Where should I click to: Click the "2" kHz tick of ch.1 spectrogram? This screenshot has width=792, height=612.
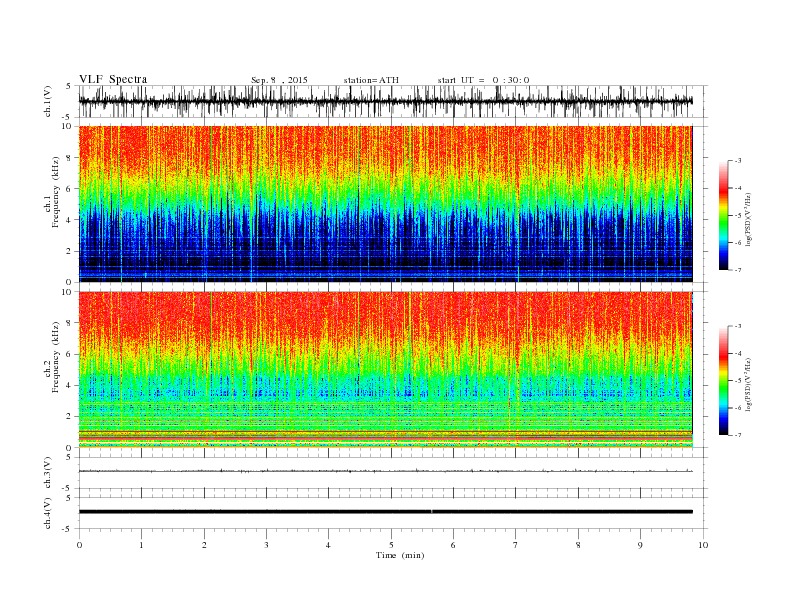click(x=69, y=251)
